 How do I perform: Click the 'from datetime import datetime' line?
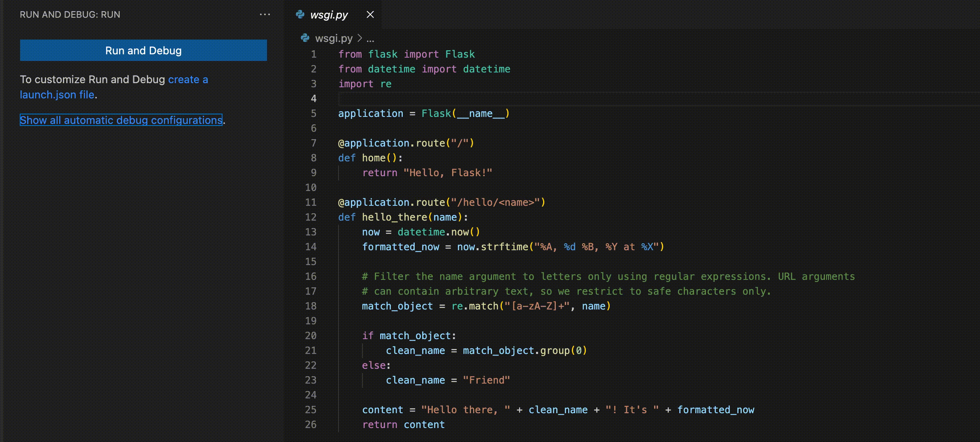424,69
